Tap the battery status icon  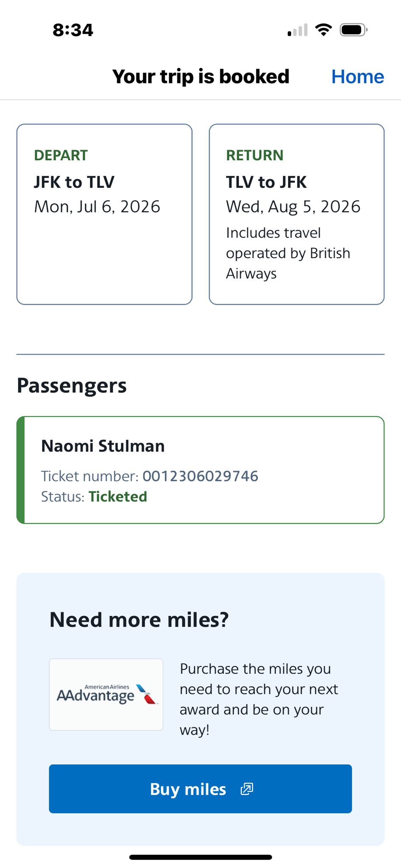click(353, 30)
